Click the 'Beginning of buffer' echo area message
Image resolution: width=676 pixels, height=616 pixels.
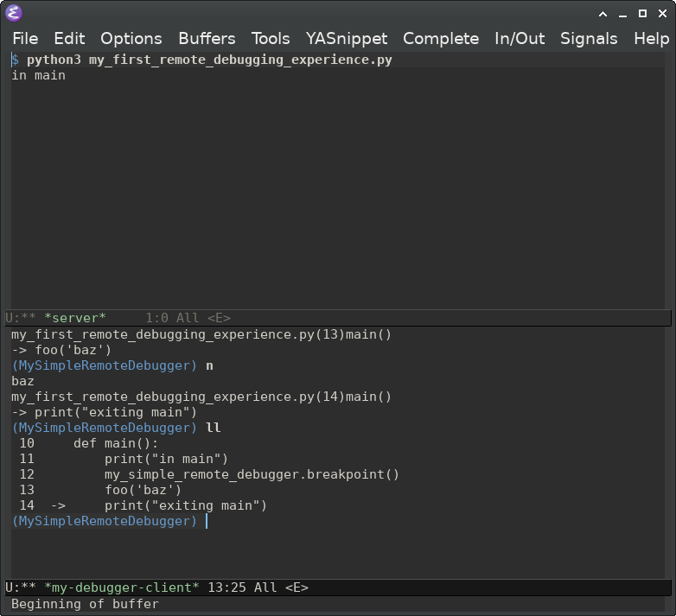point(85,604)
